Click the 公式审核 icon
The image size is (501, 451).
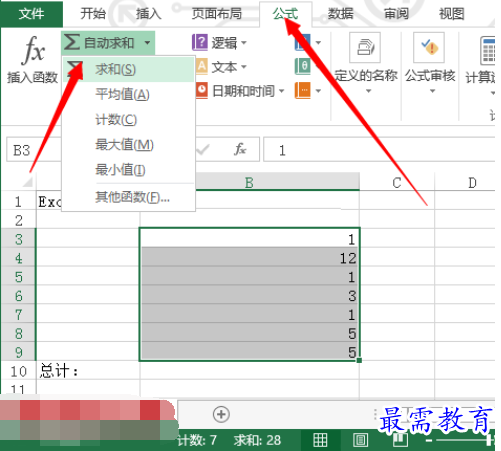point(429,48)
